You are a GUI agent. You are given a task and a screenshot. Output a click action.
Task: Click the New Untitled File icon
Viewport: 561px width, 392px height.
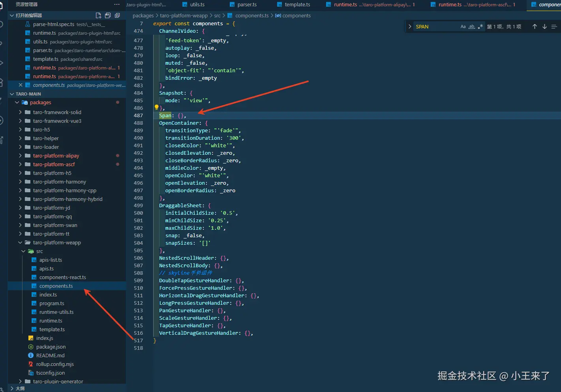(x=98, y=15)
